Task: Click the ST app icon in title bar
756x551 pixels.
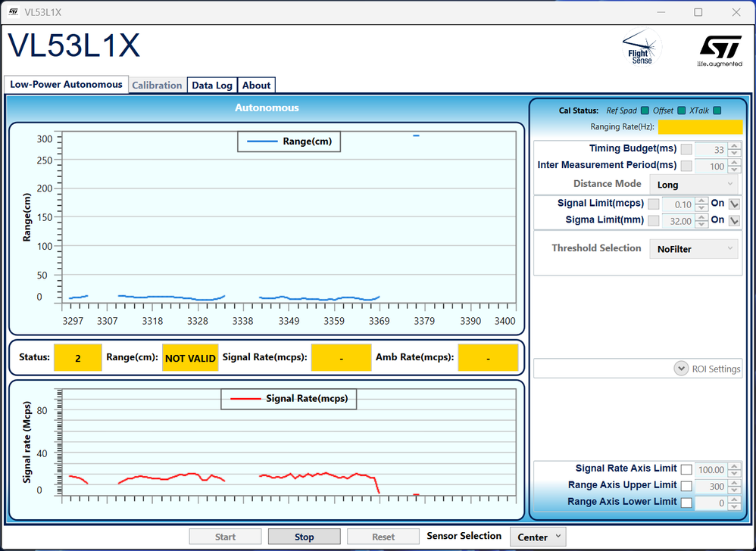Action: (13, 12)
